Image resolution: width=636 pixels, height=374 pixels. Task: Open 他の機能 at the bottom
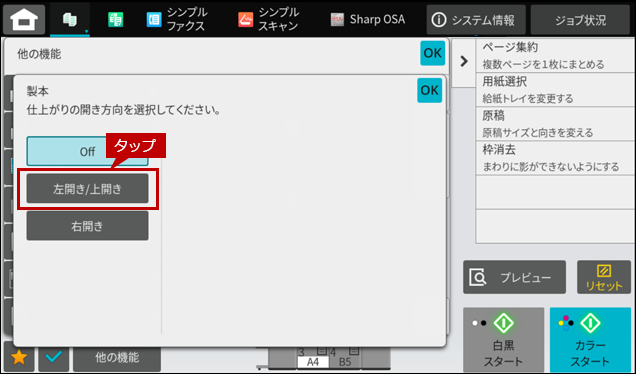click(117, 357)
